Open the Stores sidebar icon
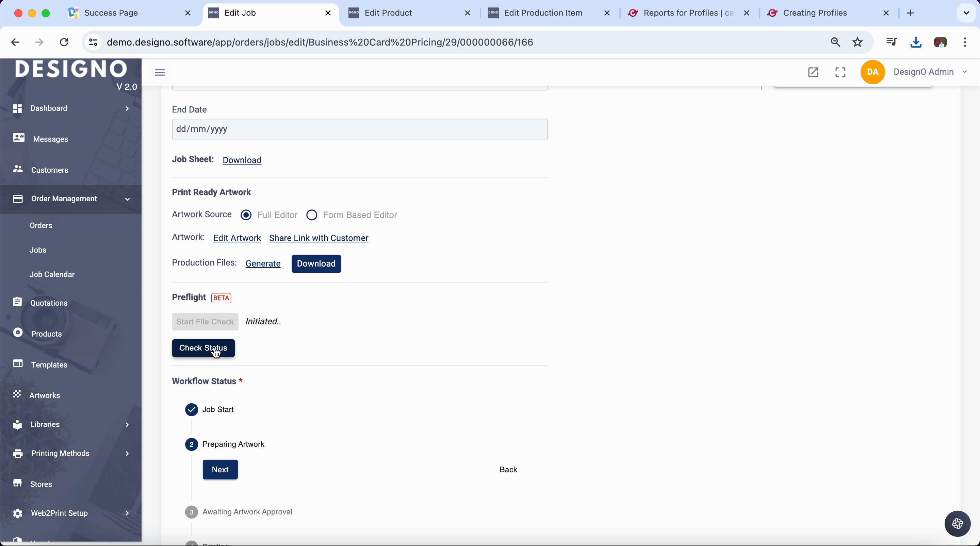The height and width of the screenshot is (546, 980). click(17, 483)
